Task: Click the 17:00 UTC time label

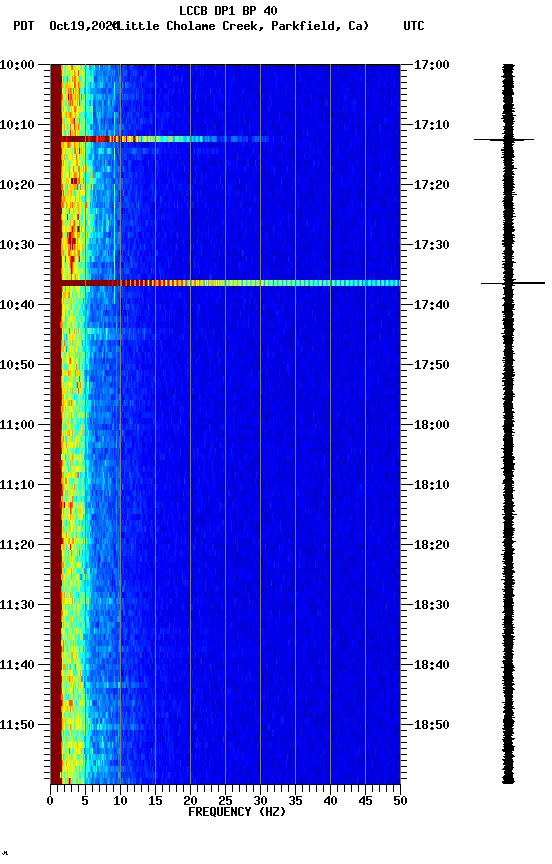Action: click(x=432, y=65)
